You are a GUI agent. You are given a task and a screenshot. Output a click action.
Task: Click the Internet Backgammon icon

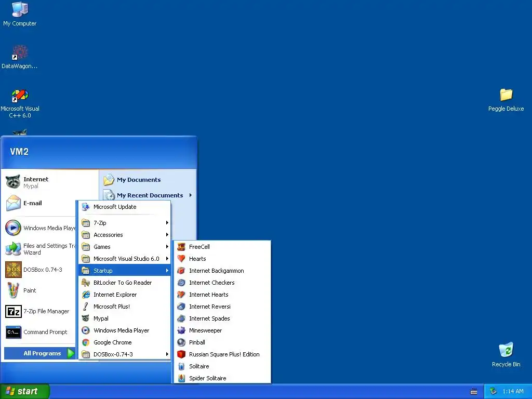tap(181, 270)
